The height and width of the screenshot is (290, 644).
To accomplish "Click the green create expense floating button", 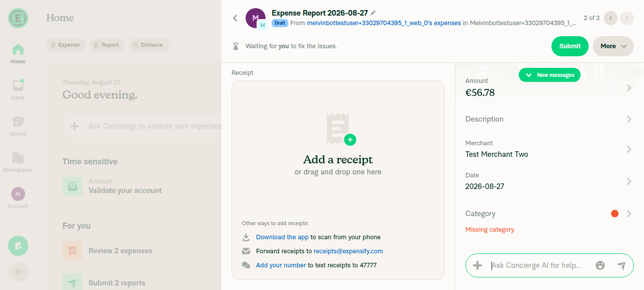I will 18,246.
